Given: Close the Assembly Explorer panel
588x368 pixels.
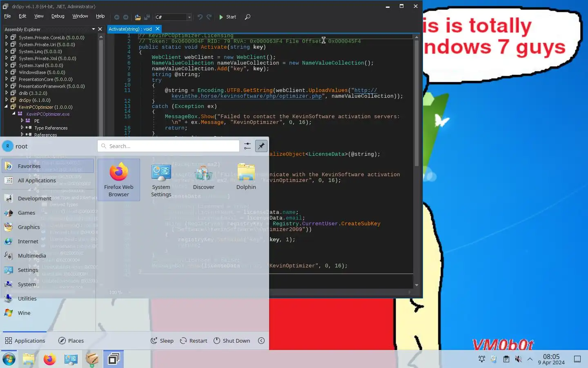Looking at the screenshot, I should [100, 29].
